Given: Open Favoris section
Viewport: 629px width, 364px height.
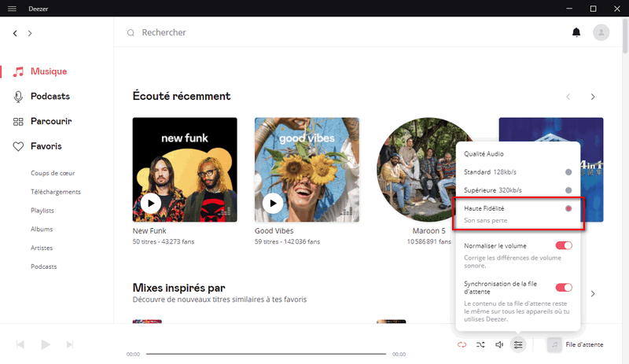Looking at the screenshot, I should pyautogui.click(x=46, y=146).
